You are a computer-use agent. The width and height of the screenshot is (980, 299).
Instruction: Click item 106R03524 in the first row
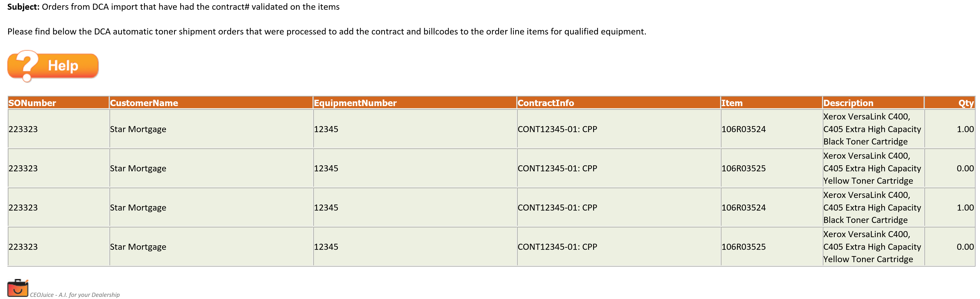(x=743, y=129)
